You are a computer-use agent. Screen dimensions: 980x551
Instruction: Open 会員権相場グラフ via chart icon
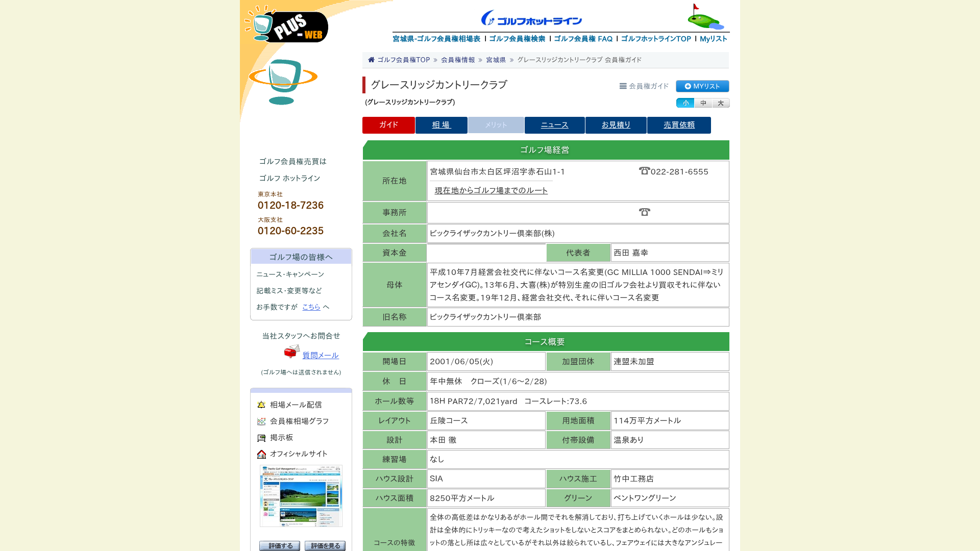[261, 421]
